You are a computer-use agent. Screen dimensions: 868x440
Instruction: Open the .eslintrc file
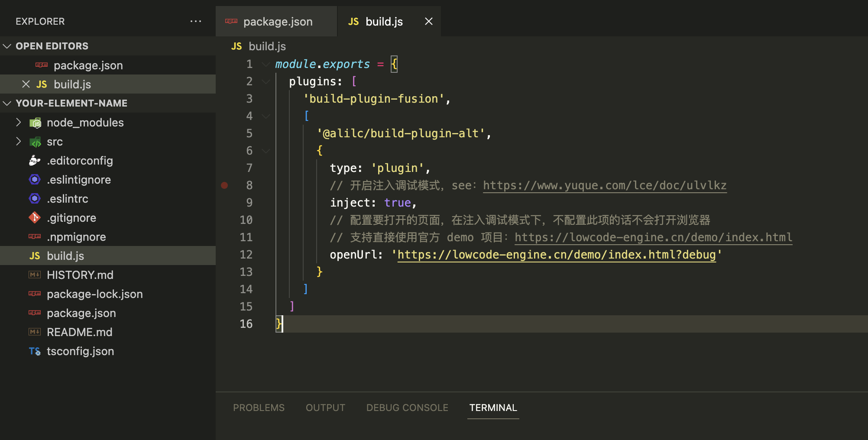68,198
